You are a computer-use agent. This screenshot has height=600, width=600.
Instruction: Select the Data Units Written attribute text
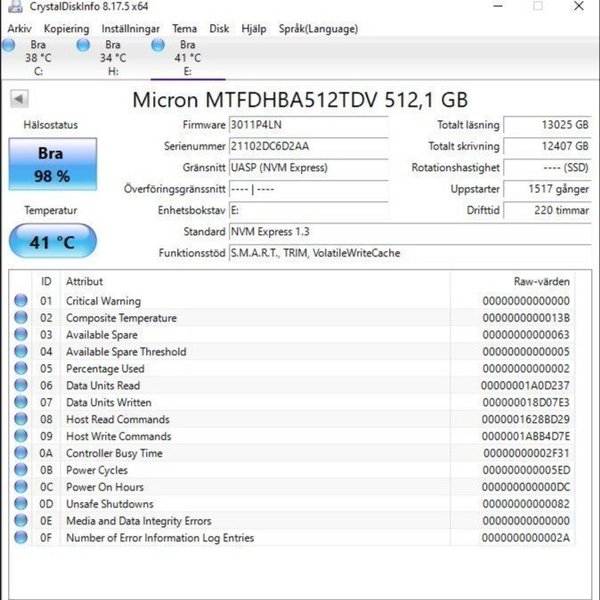coord(109,402)
